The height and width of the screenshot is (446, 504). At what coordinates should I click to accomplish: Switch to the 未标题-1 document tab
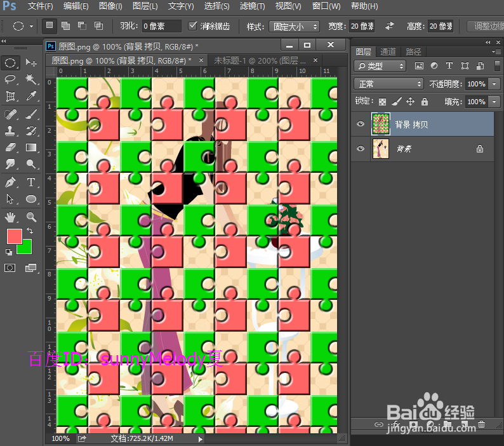click(x=260, y=60)
